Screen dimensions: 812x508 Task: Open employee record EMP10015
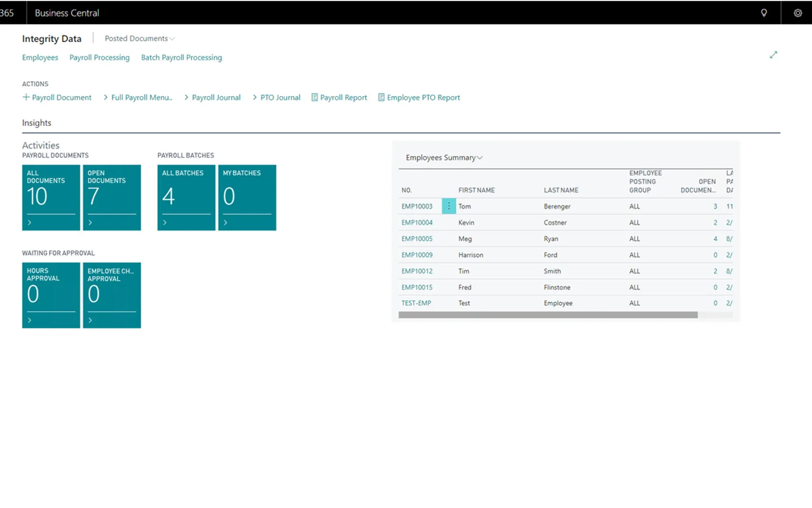(417, 288)
